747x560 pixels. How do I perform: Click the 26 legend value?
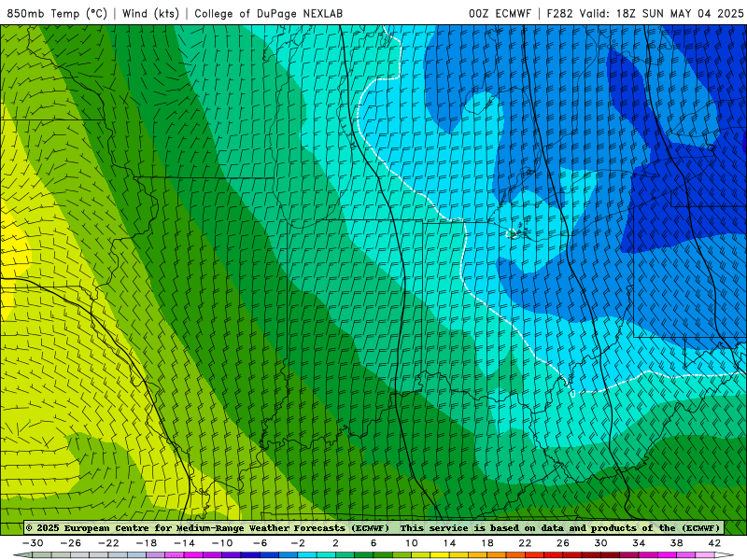(563, 543)
